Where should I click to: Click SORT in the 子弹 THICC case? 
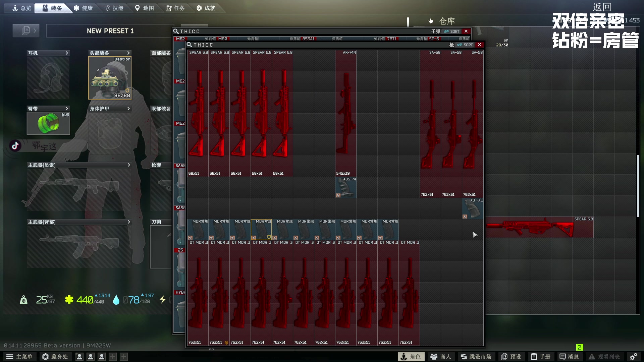[x=452, y=32]
